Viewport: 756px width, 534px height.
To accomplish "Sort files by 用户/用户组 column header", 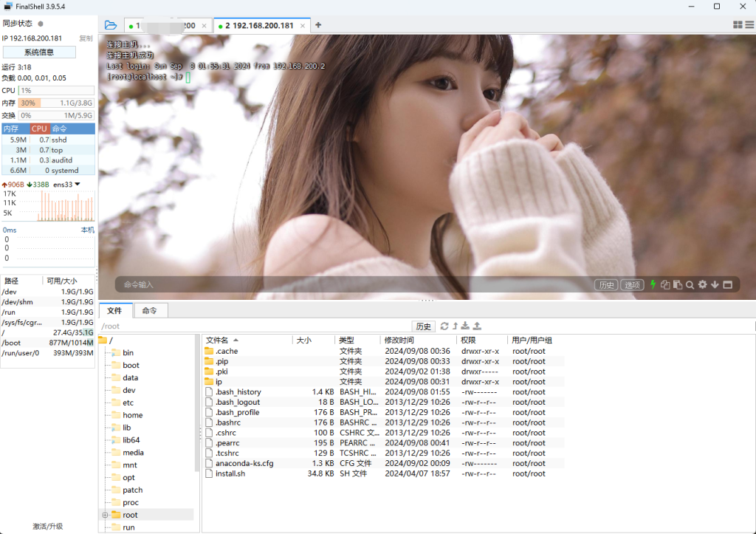I will coord(536,340).
